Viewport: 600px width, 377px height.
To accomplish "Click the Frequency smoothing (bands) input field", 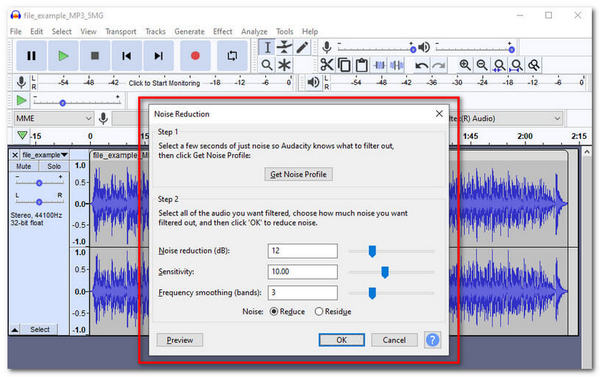I will coord(302,292).
